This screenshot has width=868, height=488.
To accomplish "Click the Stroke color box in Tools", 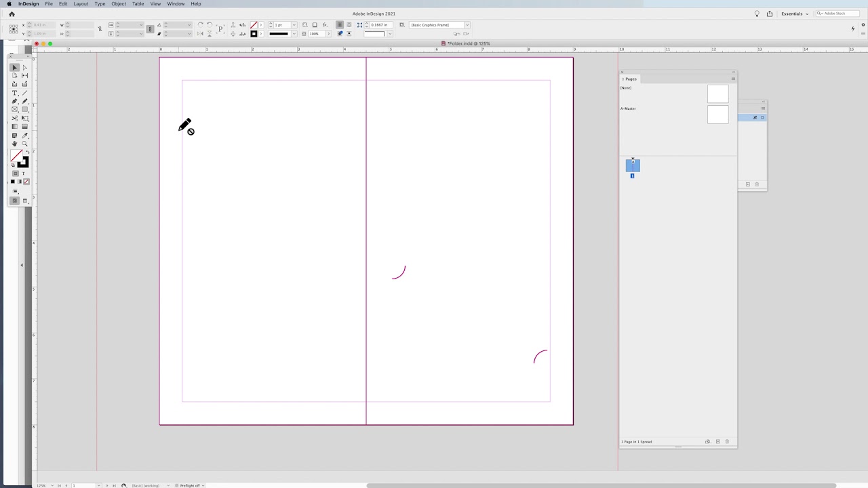I will coord(23,162).
